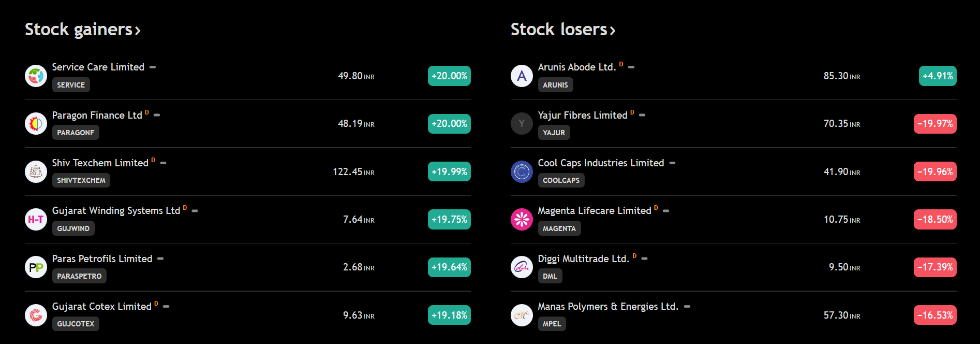The width and height of the screenshot is (980, 344).
Task: Click the COOLCAPS ticker badge
Action: (561, 180)
